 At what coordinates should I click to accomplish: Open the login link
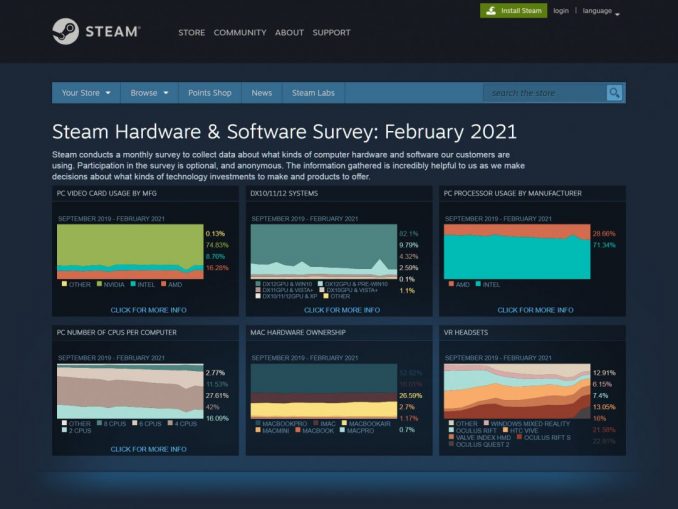pos(561,11)
